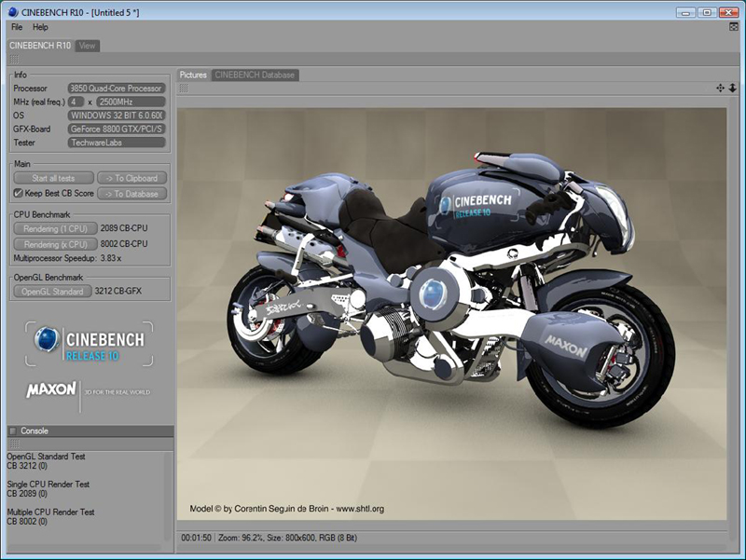Click the grip handle under Pictures tab
This screenshot has width=746, height=560.
pyautogui.click(x=184, y=88)
